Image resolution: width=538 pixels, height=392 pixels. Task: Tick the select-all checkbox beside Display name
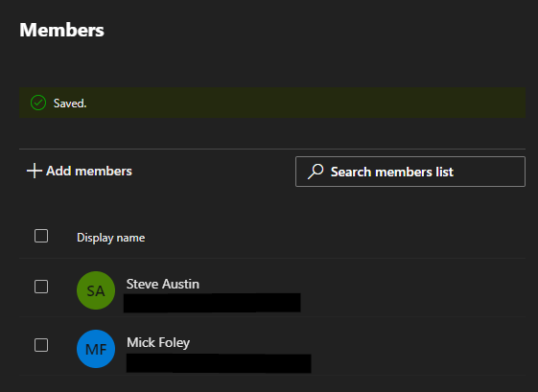(x=41, y=236)
